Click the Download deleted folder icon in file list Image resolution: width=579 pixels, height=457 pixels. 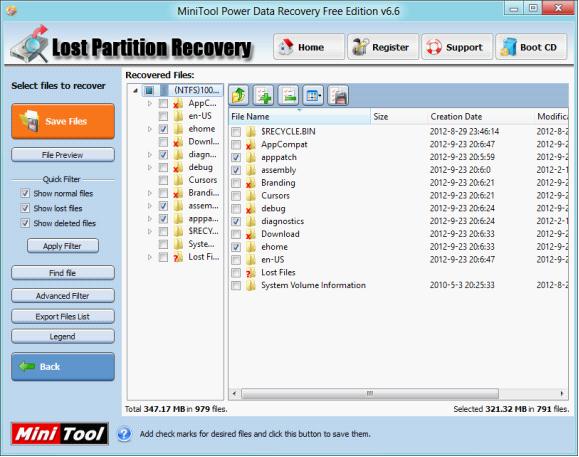[251, 234]
